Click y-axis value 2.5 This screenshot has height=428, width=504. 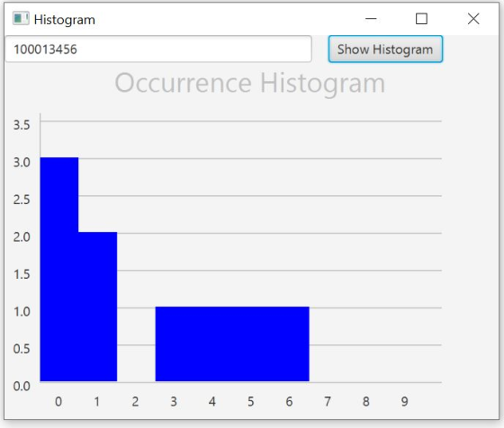(22, 200)
